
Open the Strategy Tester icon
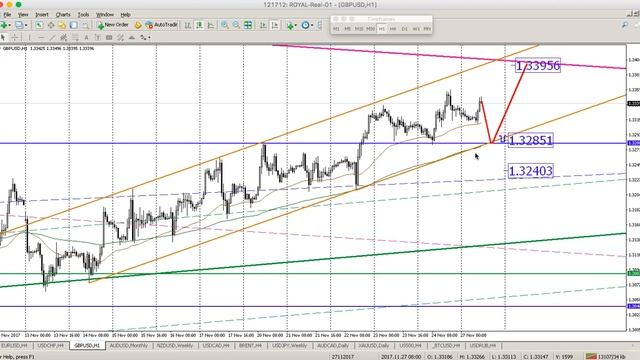click(x=85, y=25)
